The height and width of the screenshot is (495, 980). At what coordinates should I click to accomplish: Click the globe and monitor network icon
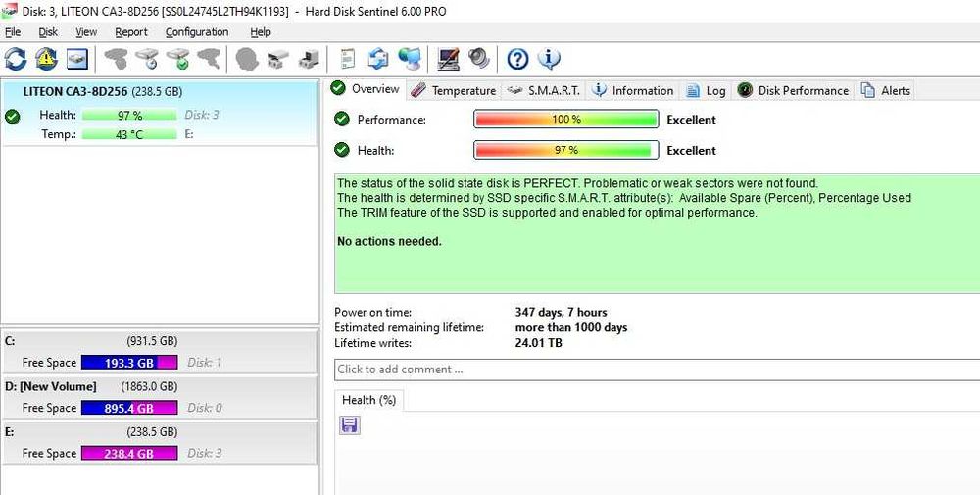tap(410, 60)
